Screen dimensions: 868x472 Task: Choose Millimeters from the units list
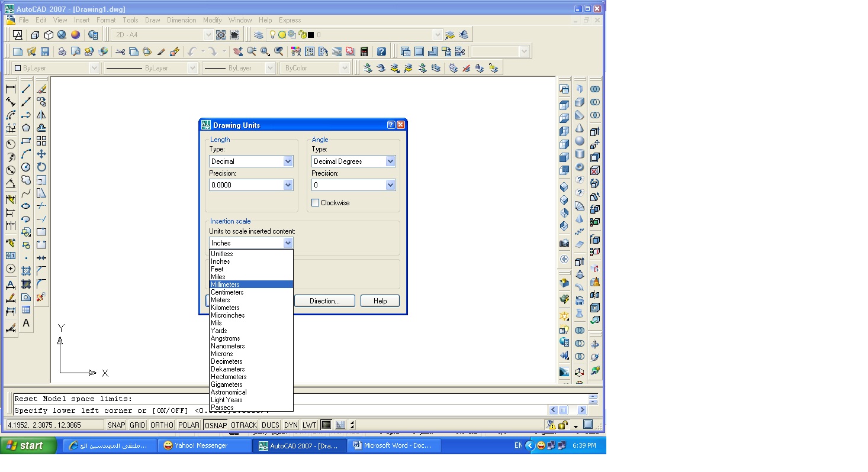click(x=251, y=285)
